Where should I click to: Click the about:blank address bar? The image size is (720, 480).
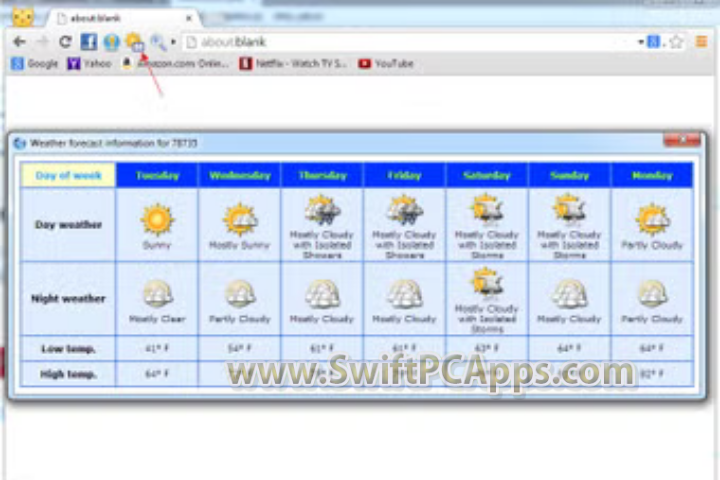[409, 42]
